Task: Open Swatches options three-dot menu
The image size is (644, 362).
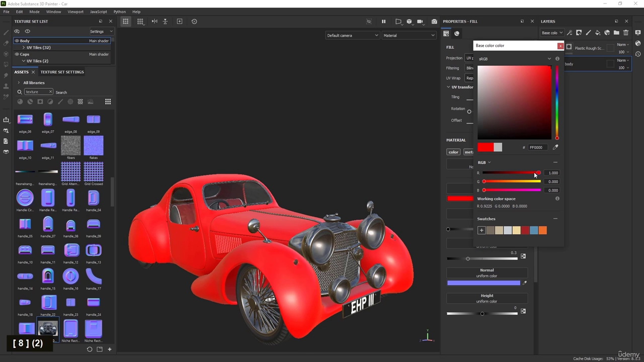Action: [x=555, y=219]
